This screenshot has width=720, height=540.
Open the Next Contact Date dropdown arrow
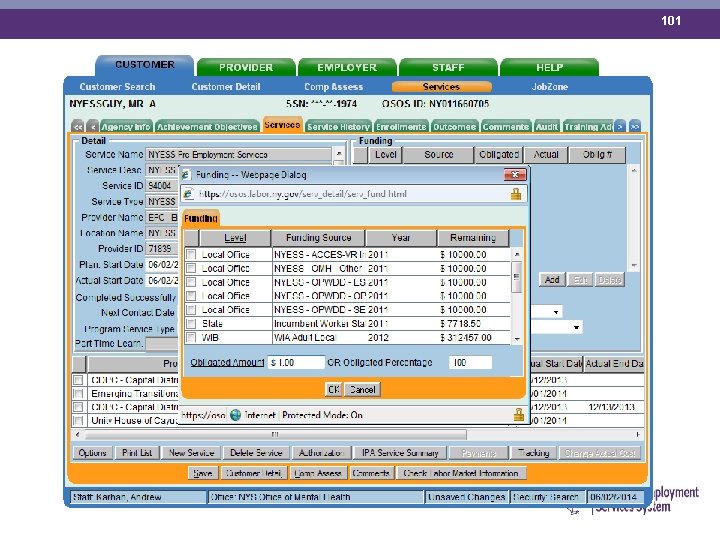pyautogui.click(x=556, y=312)
